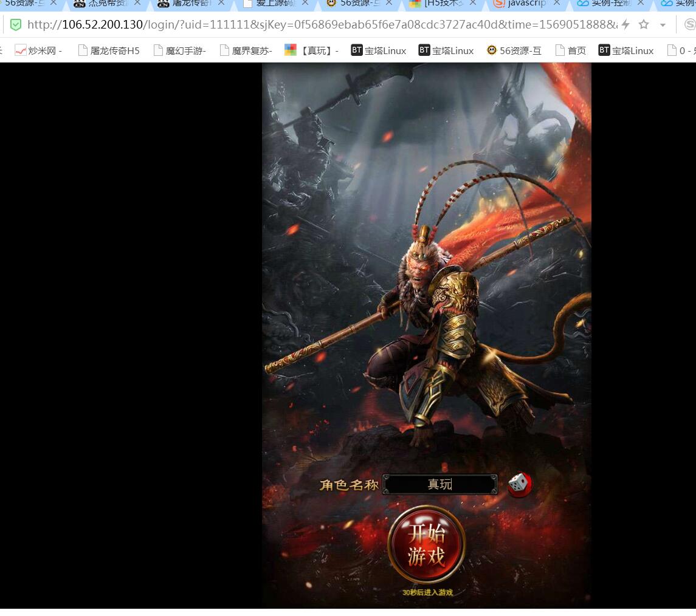The width and height of the screenshot is (696, 616).
Task: Open the 屠龙传奇H5 bookmark
Action: [x=109, y=50]
